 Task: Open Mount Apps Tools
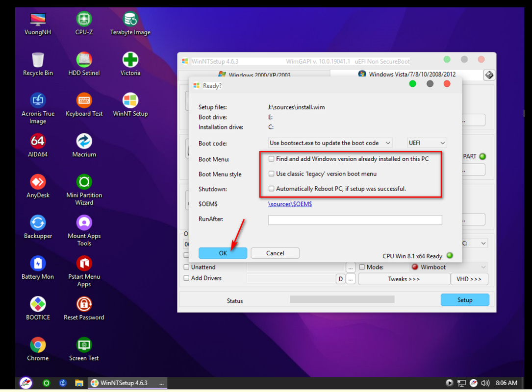pos(84,230)
